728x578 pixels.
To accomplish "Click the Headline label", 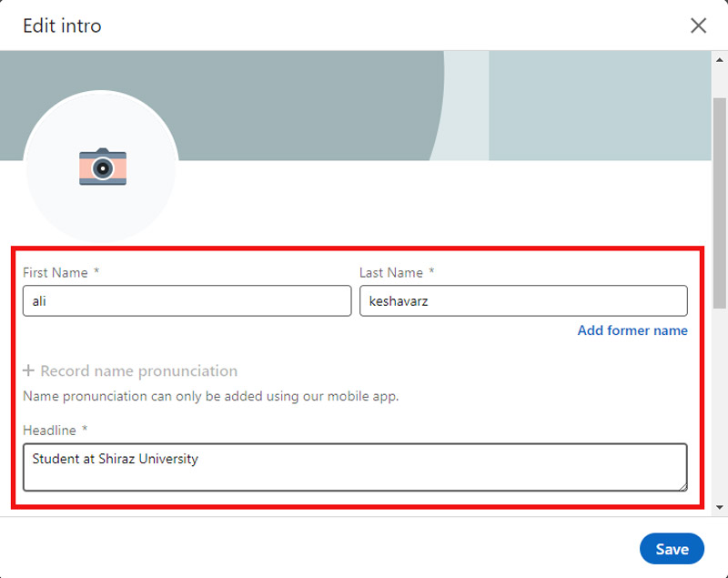I will 50,430.
